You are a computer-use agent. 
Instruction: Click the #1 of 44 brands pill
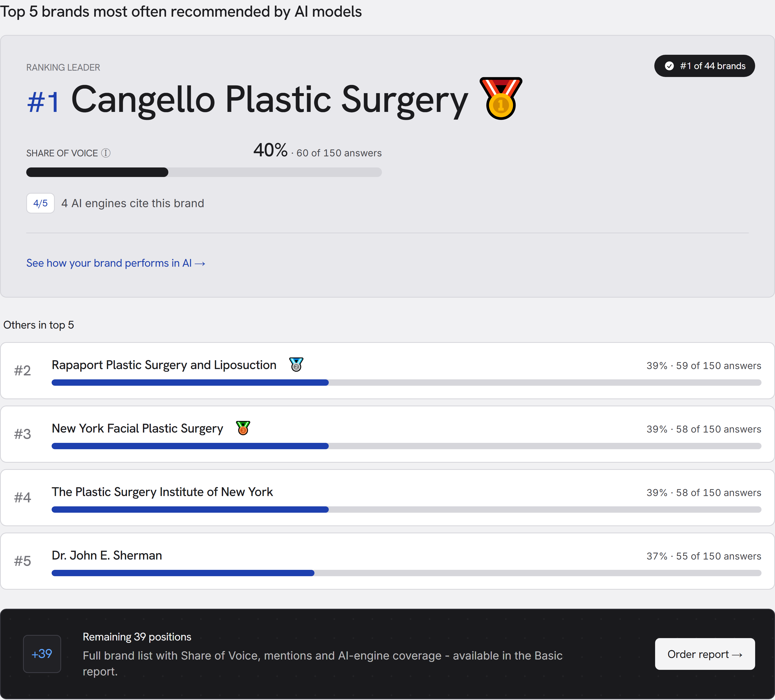point(705,66)
